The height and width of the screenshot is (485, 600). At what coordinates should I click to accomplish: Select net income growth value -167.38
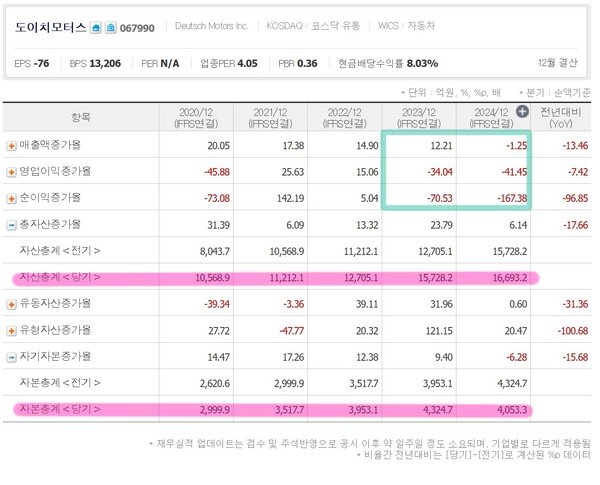pos(512,199)
